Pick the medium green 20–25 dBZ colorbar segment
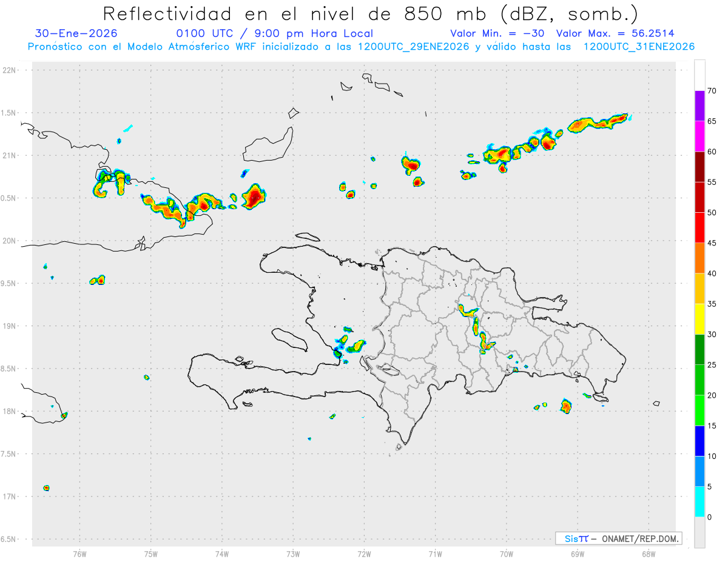The image size is (728, 562). 699,380
